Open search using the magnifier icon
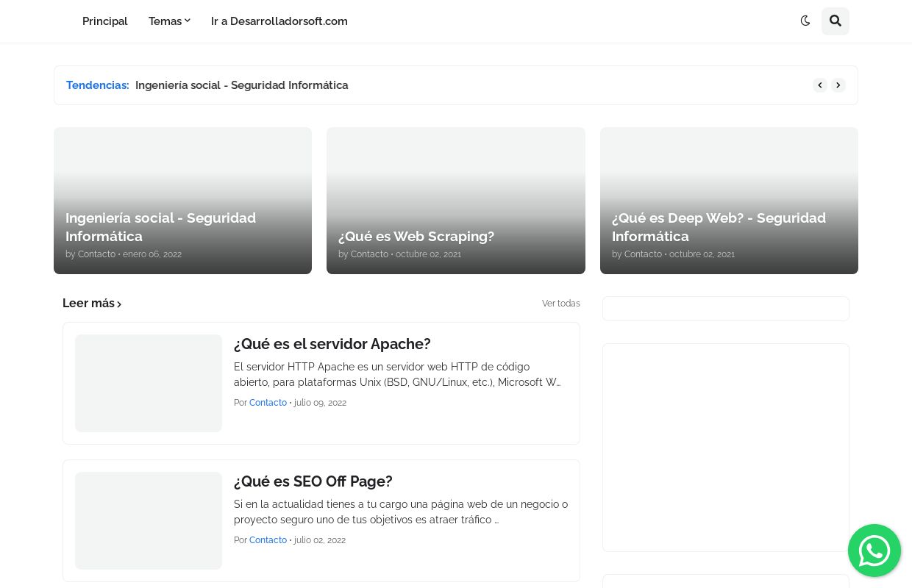This screenshot has height=588, width=912. (x=835, y=21)
